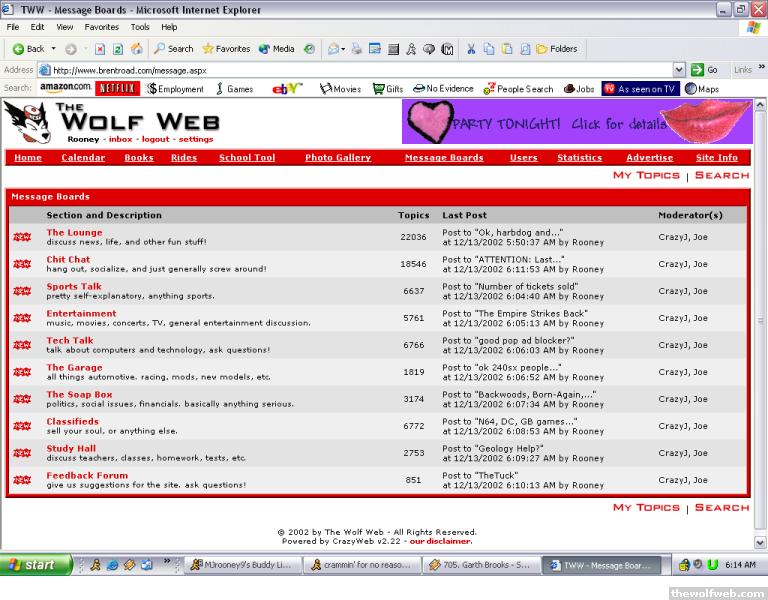
Task: Click The Lounge board icon
Action: [22, 237]
